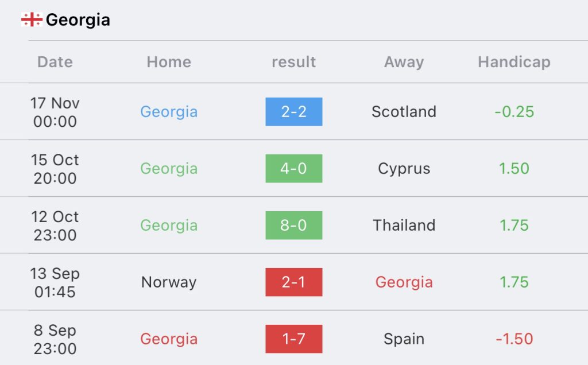This screenshot has height=365, width=588.
Task: Open the 4-0 result against Cyprus
Action: 294,169
